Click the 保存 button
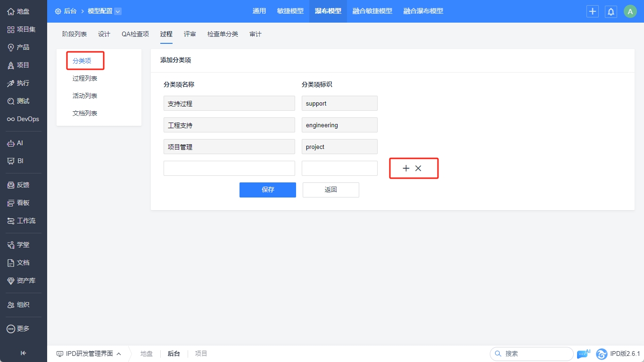 pyautogui.click(x=268, y=189)
